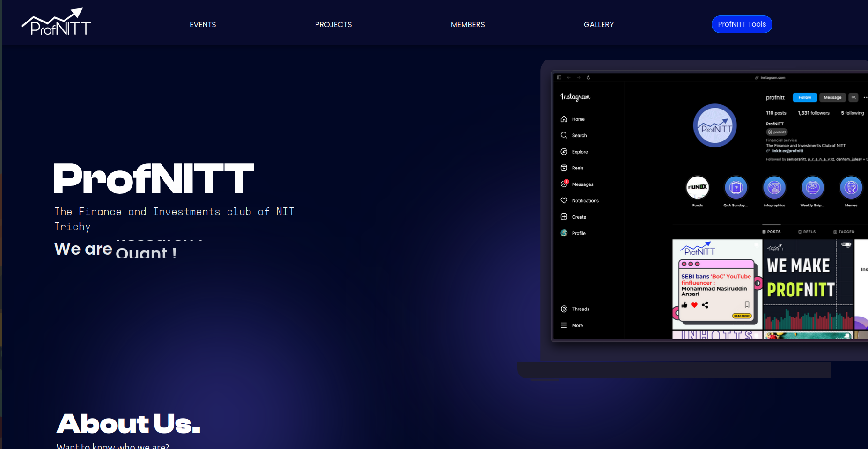The width and height of the screenshot is (868, 449).
Task: Switch to the REELS tab on the profile
Action: point(806,232)
